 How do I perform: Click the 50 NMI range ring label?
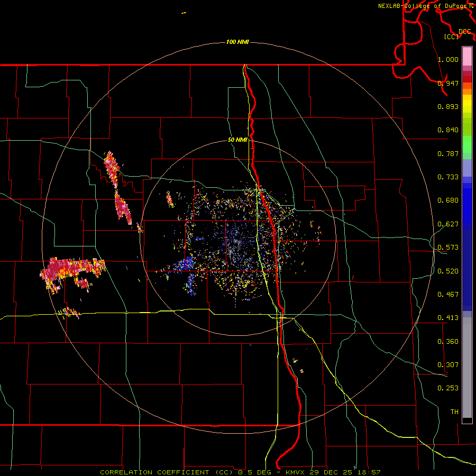coord(237,140)
